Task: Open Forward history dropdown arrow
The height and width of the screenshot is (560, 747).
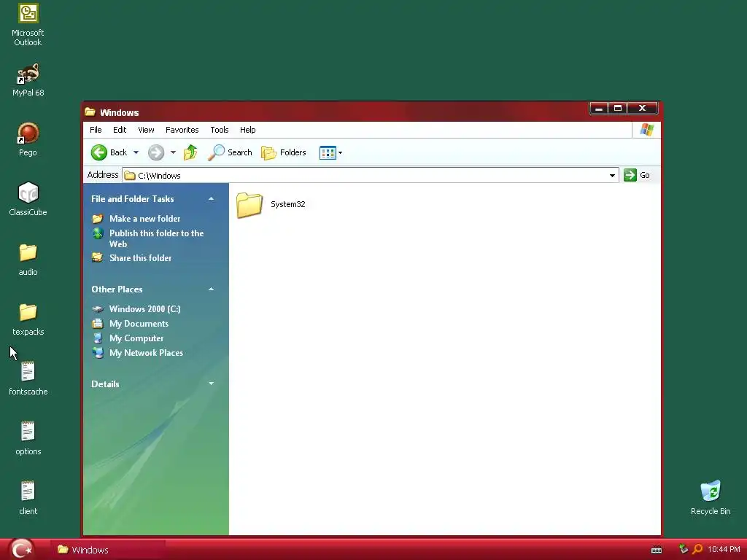Action: (x=173, y=152)
